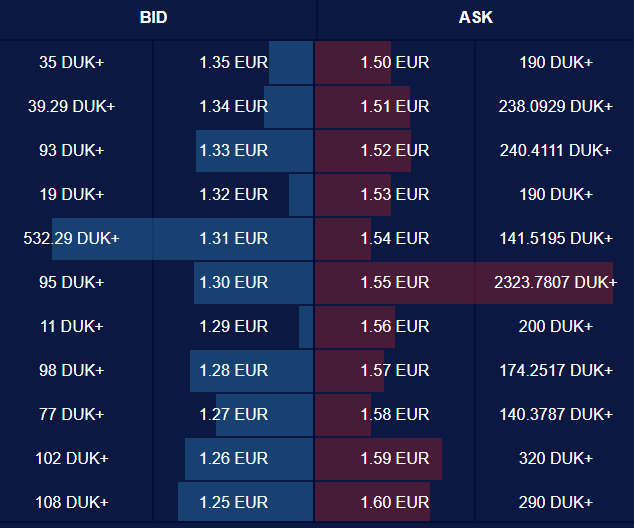The width and height of the screenshot is (634, 528).
Task: Click the 2323.7807 DUK+ ask volume
Action: point(555,282)
